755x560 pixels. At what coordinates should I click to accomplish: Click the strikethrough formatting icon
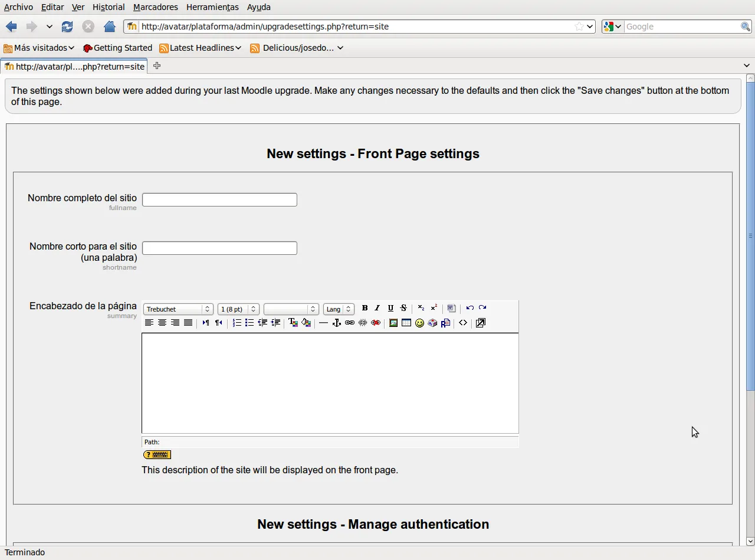403,308
